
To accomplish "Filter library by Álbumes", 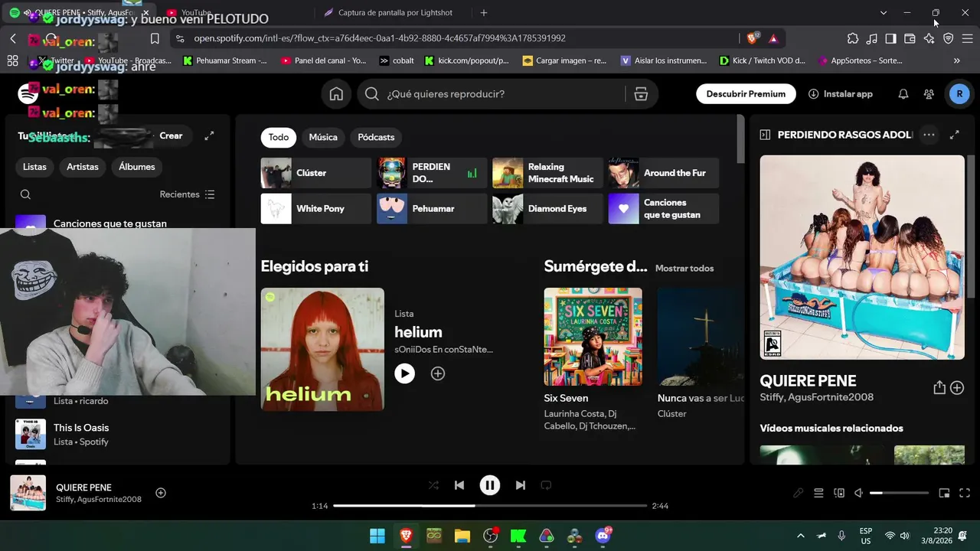I will (137, 167).
